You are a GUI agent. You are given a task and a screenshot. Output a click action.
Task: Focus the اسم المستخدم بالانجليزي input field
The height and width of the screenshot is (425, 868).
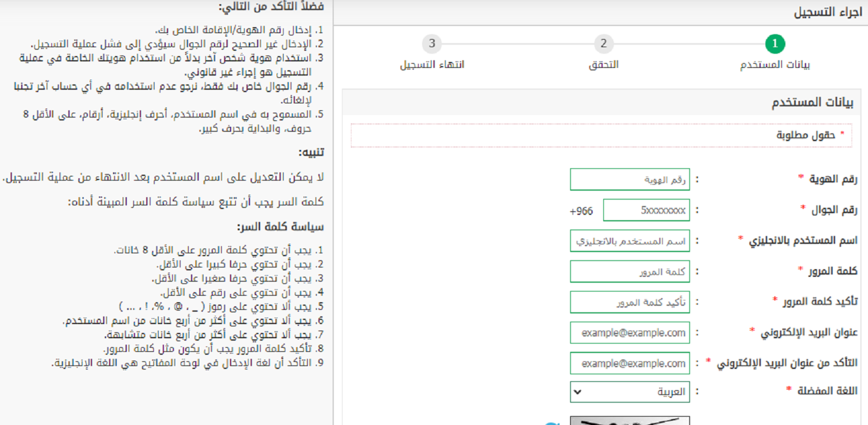[630, 241]
